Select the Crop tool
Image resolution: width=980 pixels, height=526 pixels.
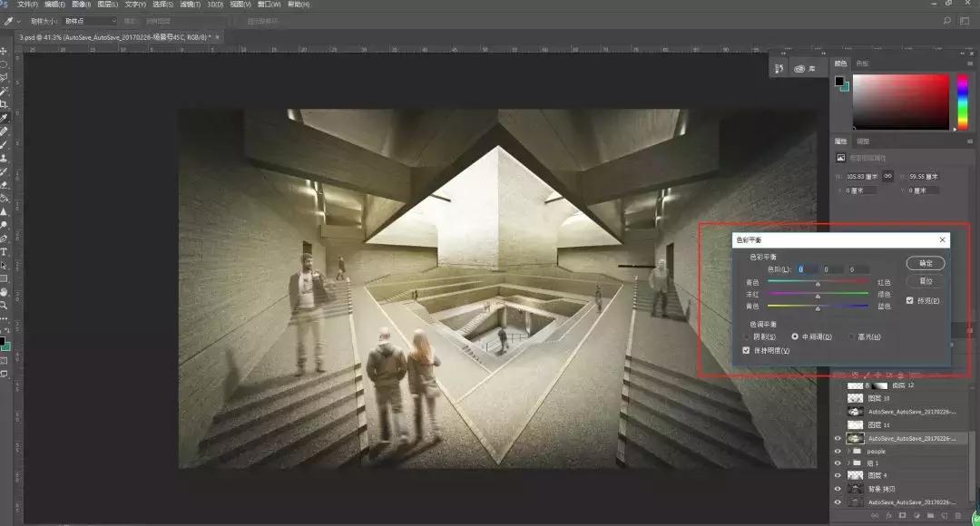click(x=4, y=104)
